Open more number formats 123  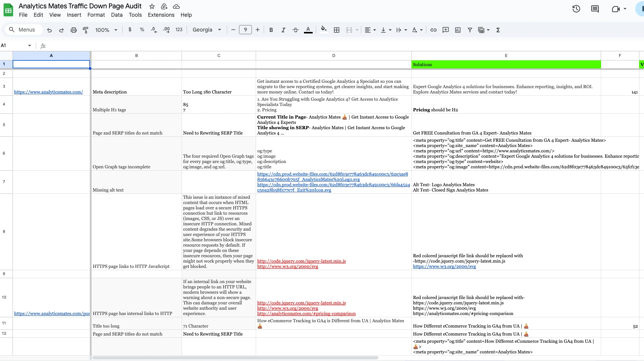[179, 30]
